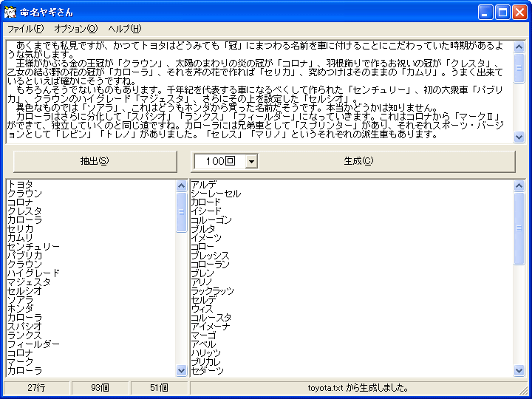Viewport: 532px width, 399px height.
Task: Click up arrow of extracted words list scrollbar
Action: pyautogui.click(x=182, y=185)
